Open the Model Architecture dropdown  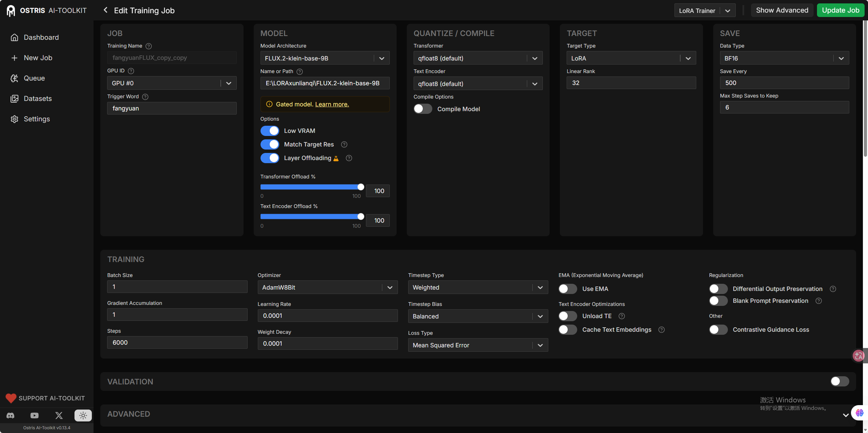tap(325, 58)
